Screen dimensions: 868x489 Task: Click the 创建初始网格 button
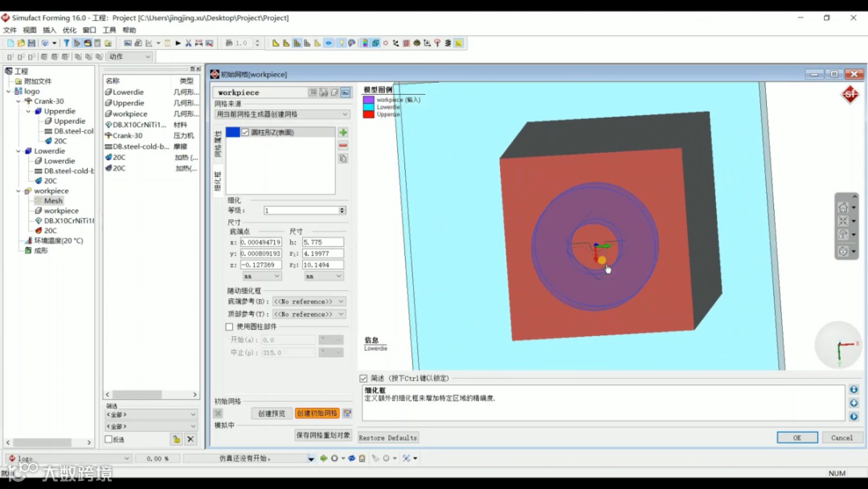(x=317, y=413)
